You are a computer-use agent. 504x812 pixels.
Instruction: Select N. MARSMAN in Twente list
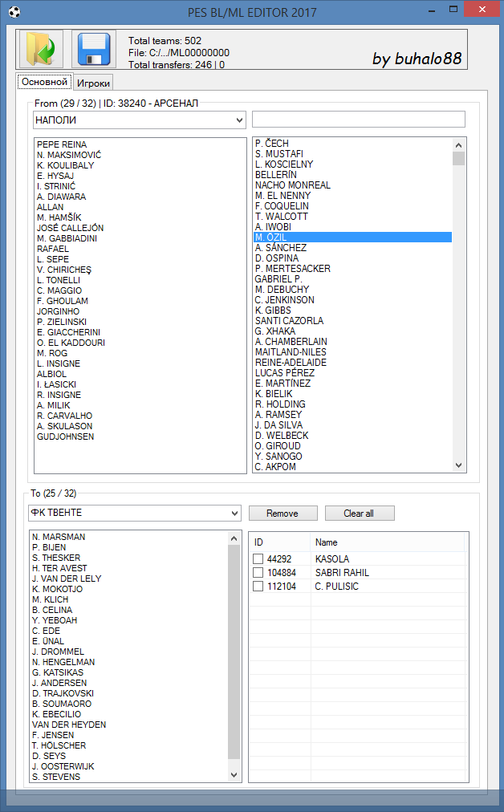click(x=59, y=537)
